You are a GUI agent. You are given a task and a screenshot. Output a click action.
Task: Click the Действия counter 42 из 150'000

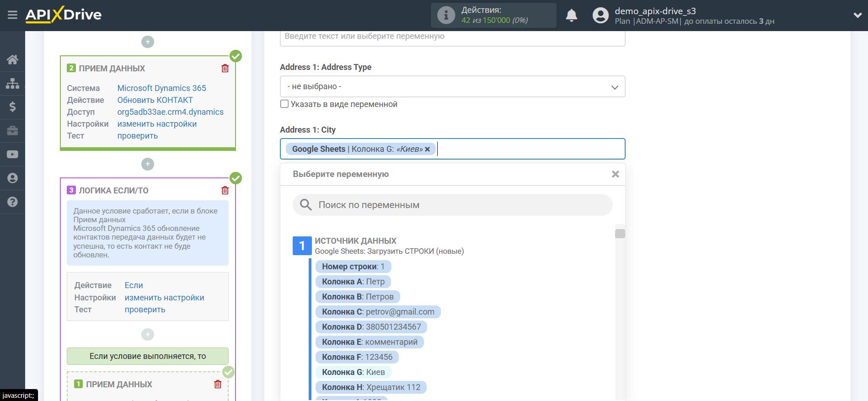tap(494, 20)
